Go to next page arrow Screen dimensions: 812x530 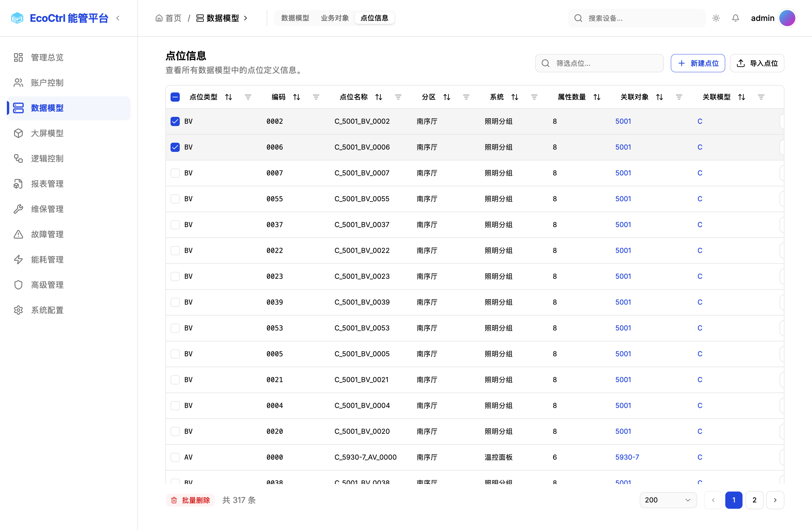tap(775, 500)
